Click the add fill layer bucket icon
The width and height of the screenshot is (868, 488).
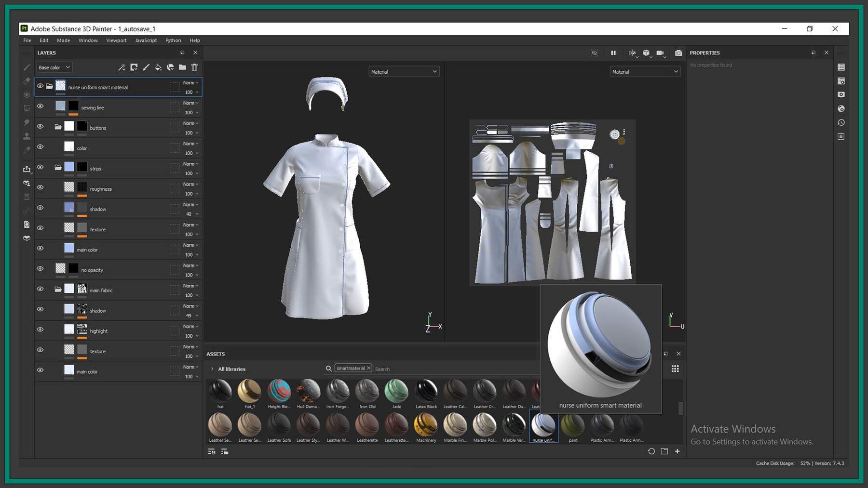coord(158,67)
